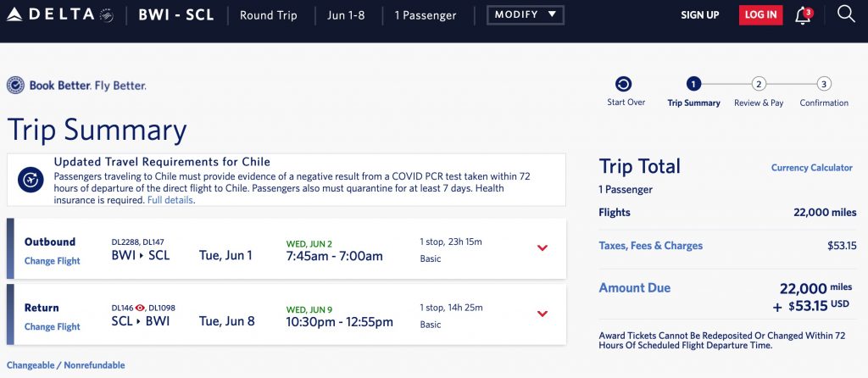Click step 2 Review & Pay circle

[x=759, y=84]
